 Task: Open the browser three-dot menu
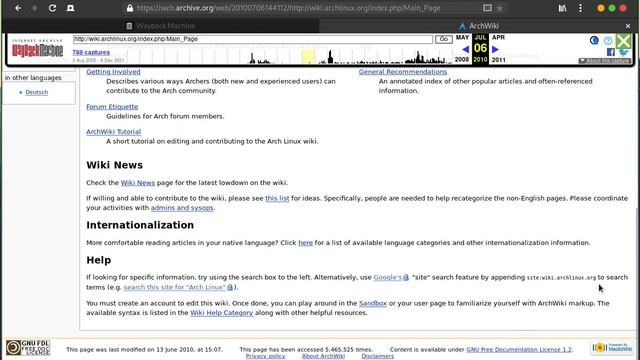pyautogui.click(x=580, y=8)
